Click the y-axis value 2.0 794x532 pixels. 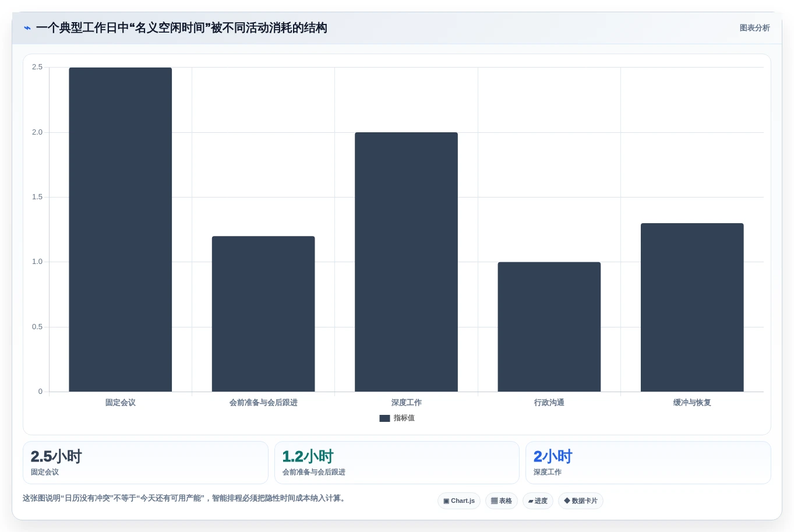(x=37, y=132)
